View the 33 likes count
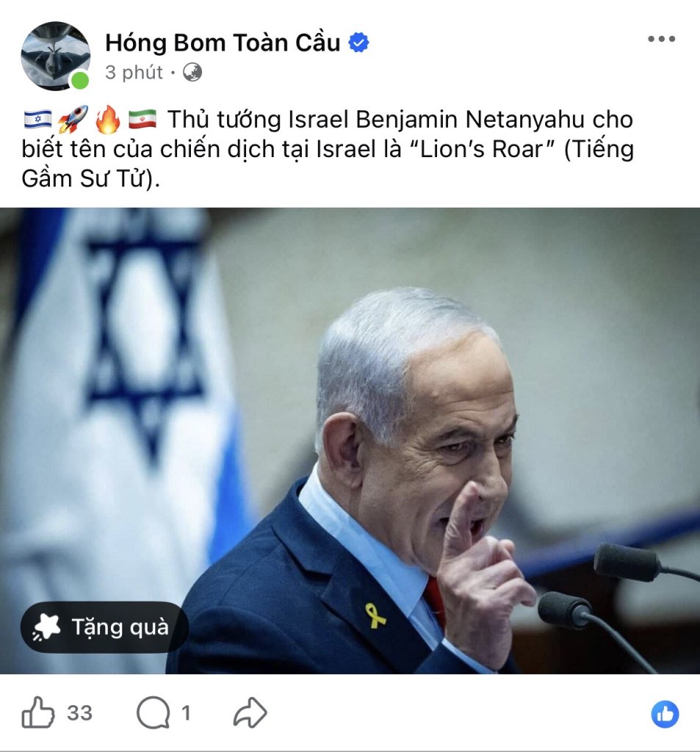The width and height of the screenshot is (700, 752). (79, 713)
